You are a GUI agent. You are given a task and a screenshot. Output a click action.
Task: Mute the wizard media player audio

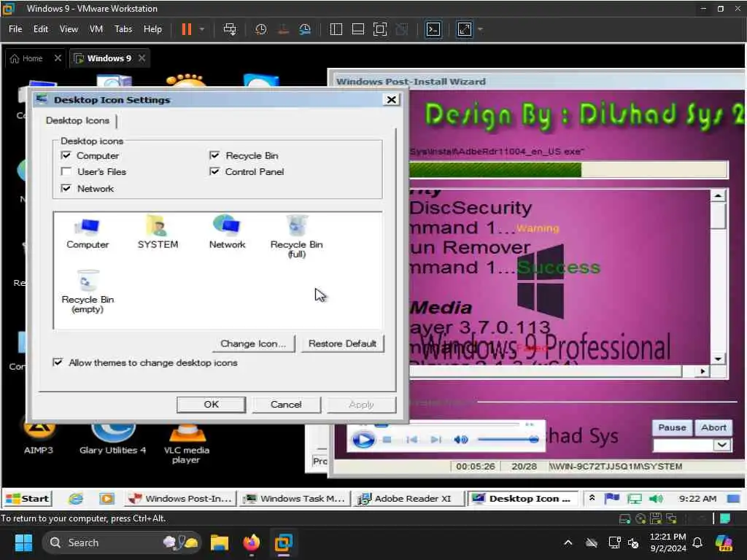tap(461, 440)
